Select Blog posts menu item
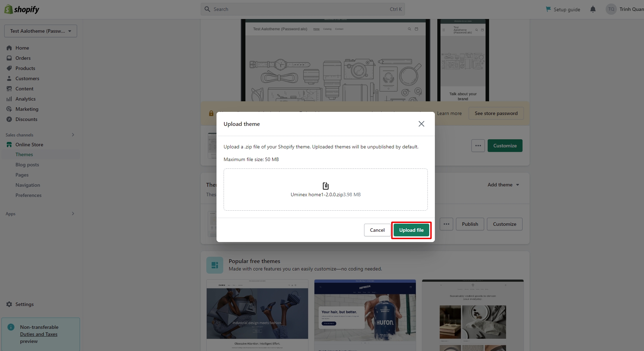644x351 pixels. 27,165
